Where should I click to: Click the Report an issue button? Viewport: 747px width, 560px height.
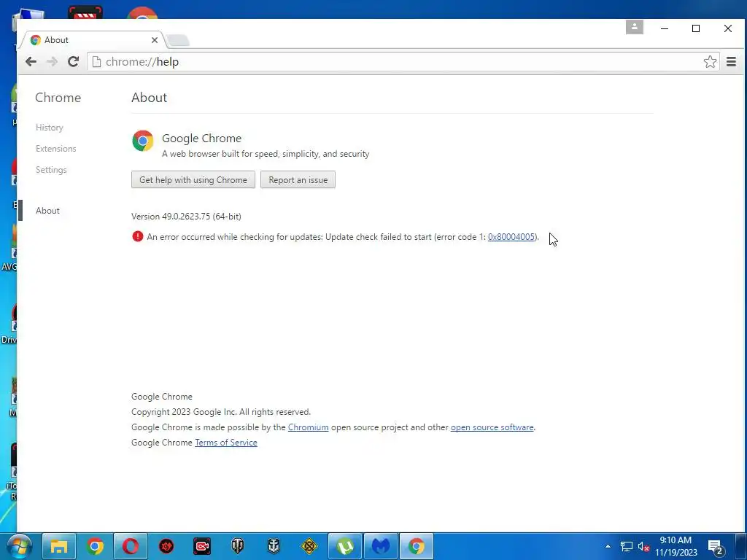(x=298, y=179)
